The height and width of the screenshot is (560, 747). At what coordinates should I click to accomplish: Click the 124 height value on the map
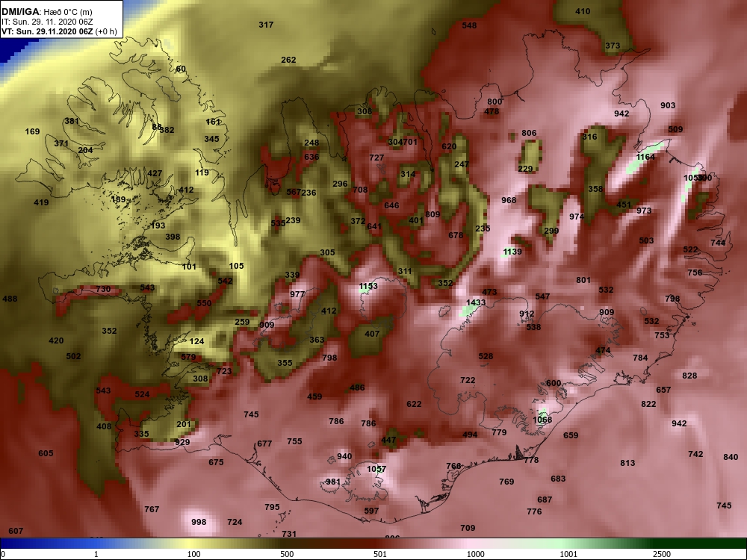[x=196, y=341]
